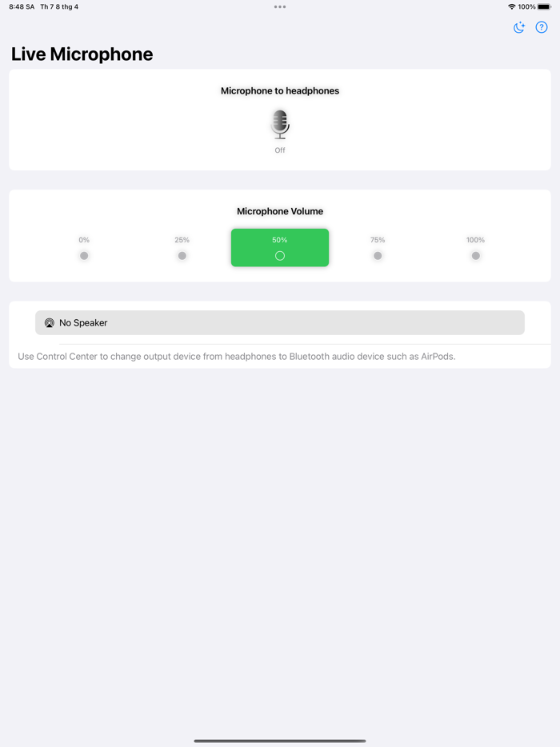Switch appearance with the moon icon

(519, 27)
